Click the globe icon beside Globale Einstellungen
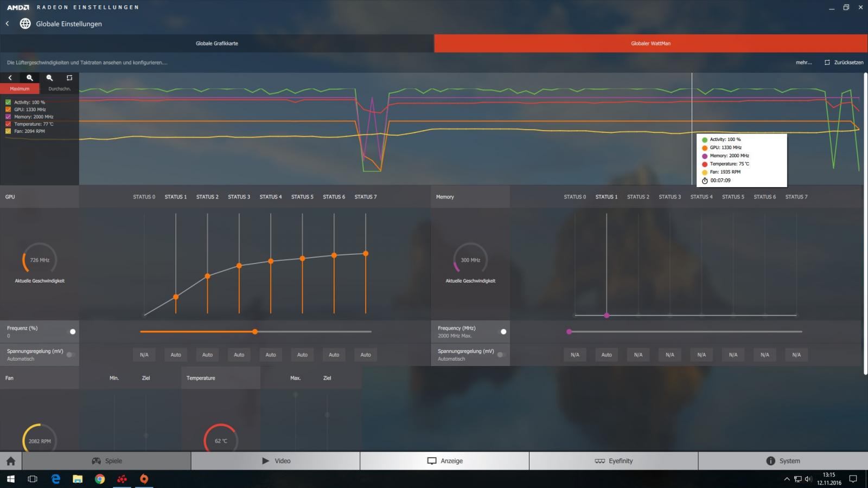This screenshot has width=868, height=488. point(25,24)
